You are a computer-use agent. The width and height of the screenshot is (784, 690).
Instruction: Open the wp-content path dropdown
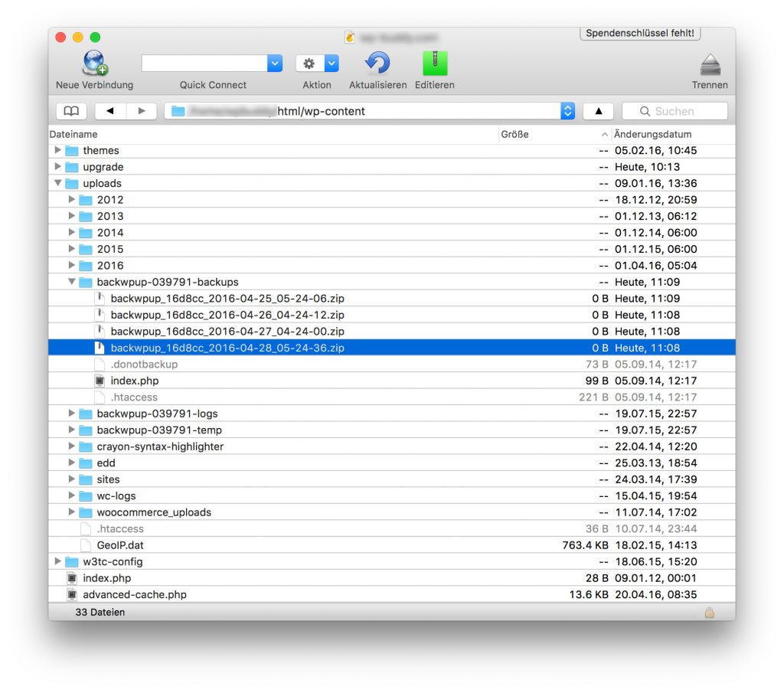pos(567,110)
